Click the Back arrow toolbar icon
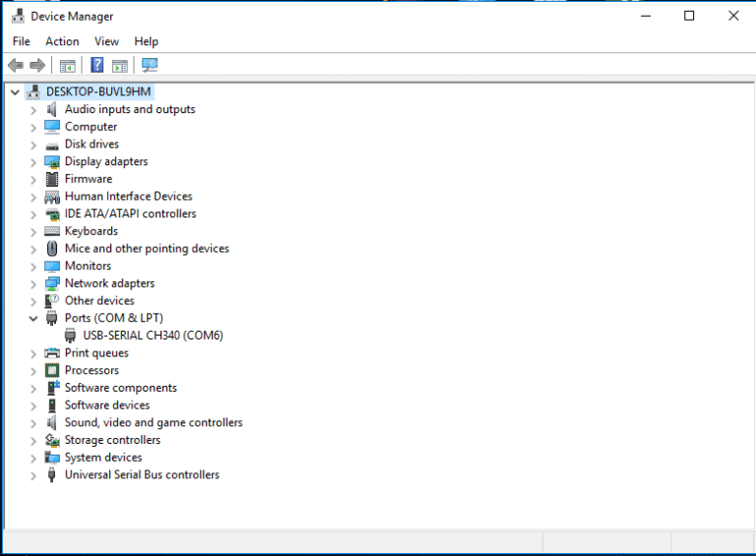The width and height of the screenshot is (756, 556). 15,66
